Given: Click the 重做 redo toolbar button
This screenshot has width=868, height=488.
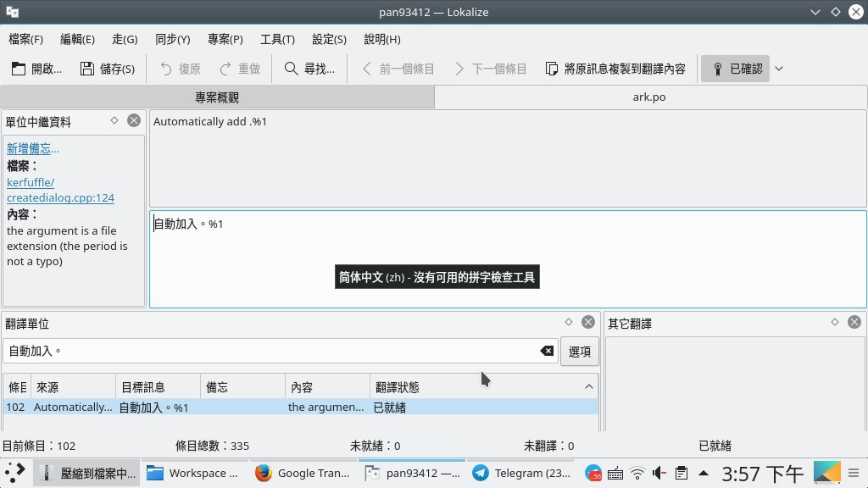Looking at the screenshot, I should pos(240,69).
